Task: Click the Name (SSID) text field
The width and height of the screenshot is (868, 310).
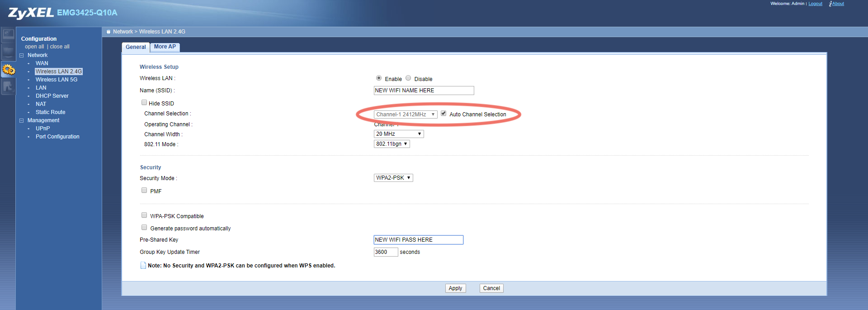Action: click(424, 91)
